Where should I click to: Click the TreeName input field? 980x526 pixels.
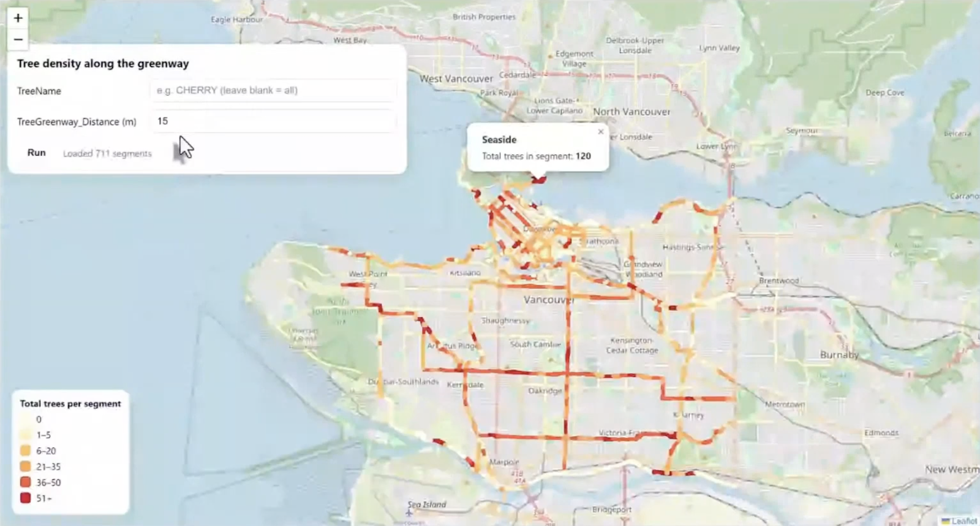click(x=273, y=91)
